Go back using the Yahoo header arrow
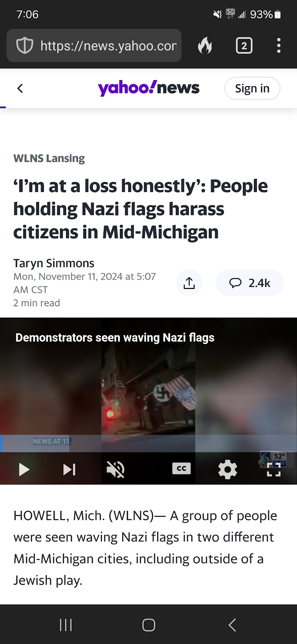297x644 pixels. (x=20, y=88)
